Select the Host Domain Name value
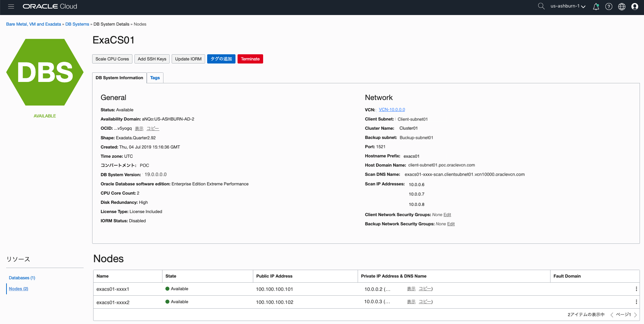Image resolution: width=644 pixels, height=324 pixels. [x=442, y=165]
